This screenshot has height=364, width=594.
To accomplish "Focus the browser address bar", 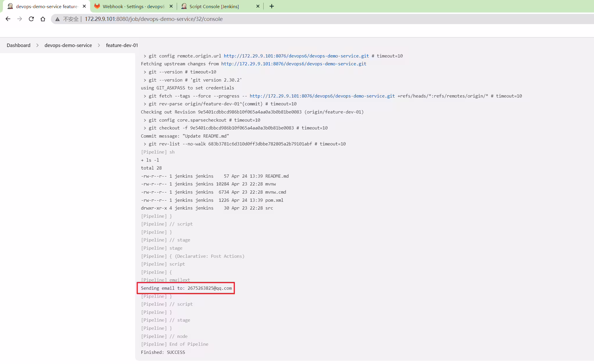I will [x=320, y=19].
